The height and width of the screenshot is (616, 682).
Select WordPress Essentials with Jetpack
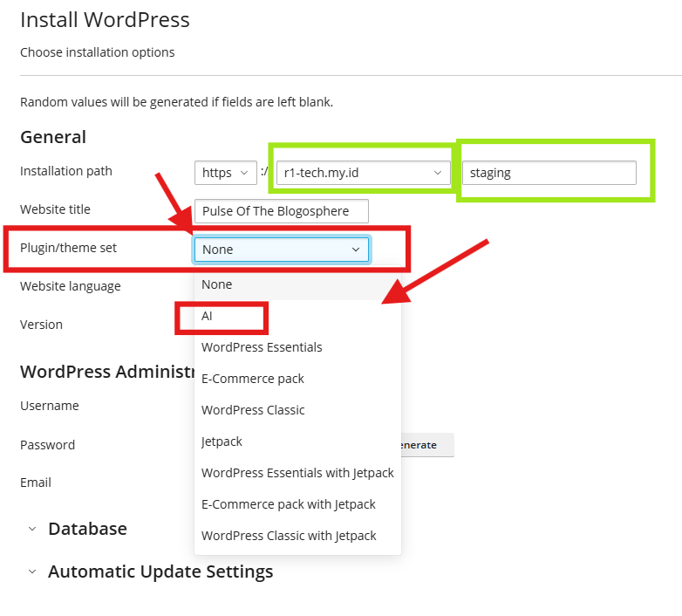[x=297, y=472]
